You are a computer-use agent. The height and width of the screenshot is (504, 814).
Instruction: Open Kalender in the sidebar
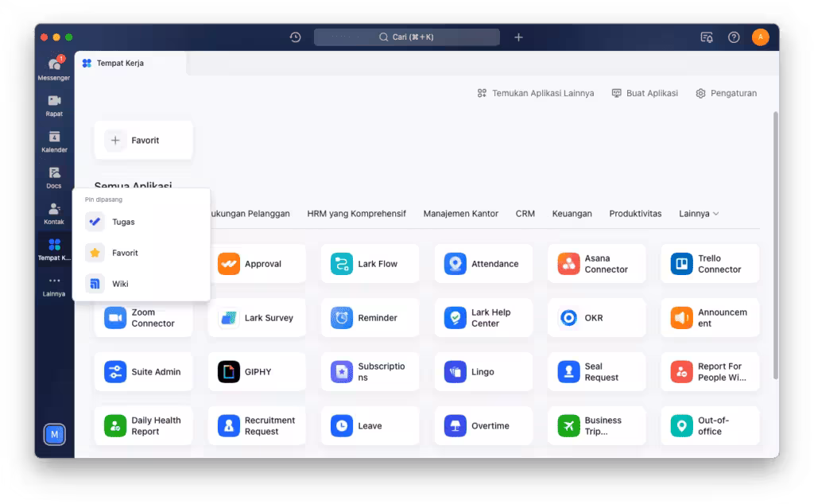coord(54,142)
